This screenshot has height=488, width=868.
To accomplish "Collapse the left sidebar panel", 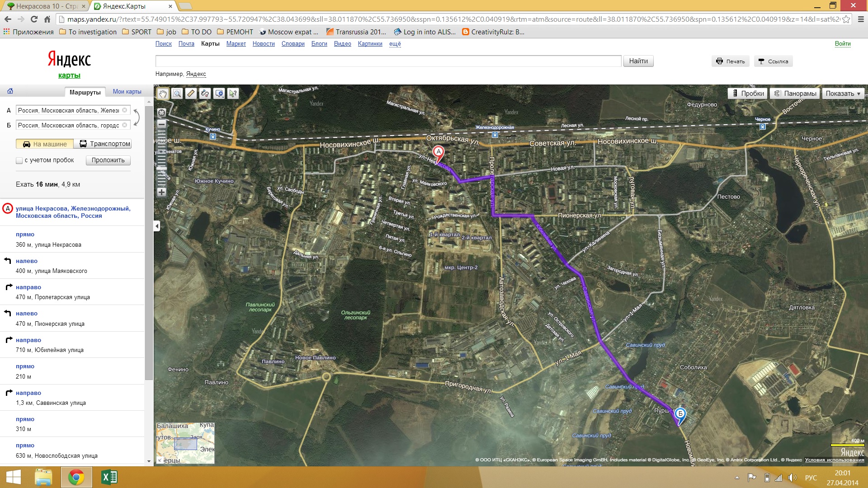I will [x=157, y=226].
